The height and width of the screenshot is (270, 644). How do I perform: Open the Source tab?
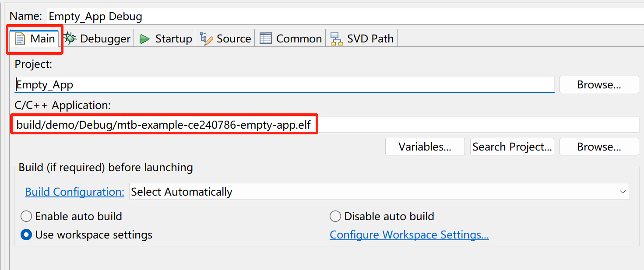[x=225, y=39]
